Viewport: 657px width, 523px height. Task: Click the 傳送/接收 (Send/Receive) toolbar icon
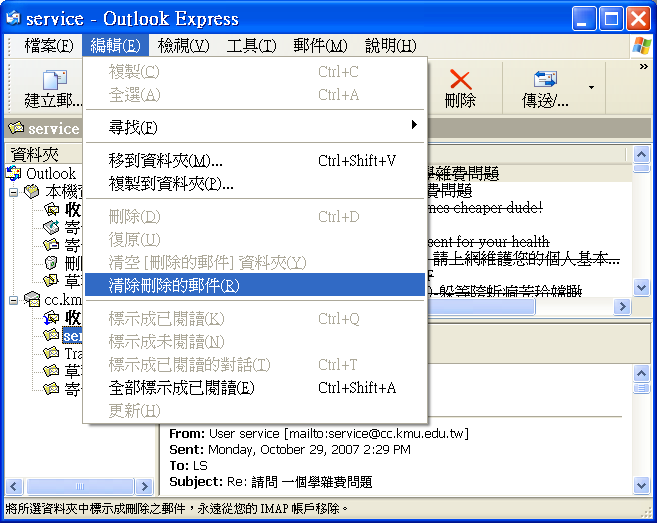545,79
